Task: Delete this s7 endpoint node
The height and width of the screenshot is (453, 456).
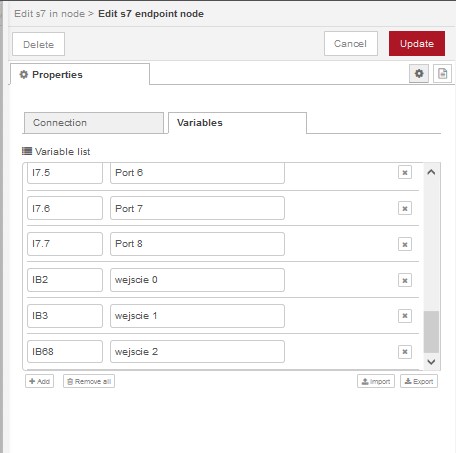Action: pos(38,44)
